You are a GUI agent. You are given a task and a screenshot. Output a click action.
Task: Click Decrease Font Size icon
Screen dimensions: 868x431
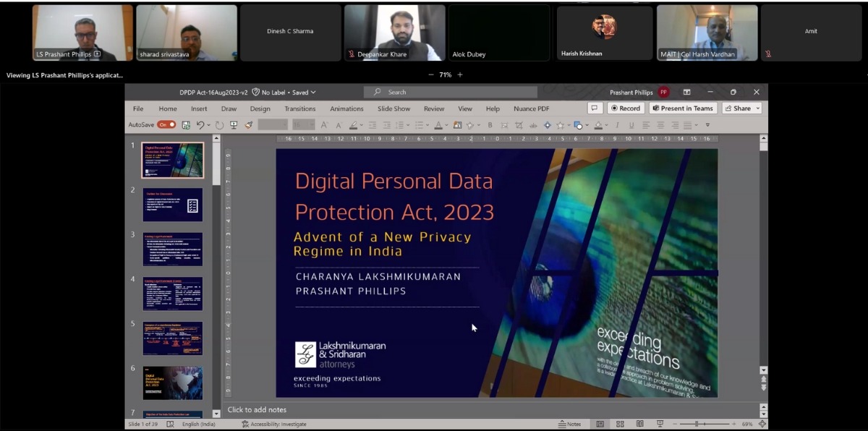(x=337, y=125)
